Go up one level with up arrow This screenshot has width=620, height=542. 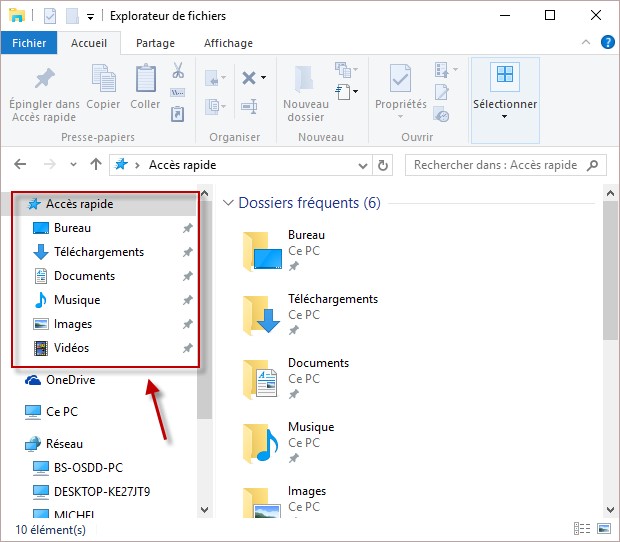[x=96, y=165]
